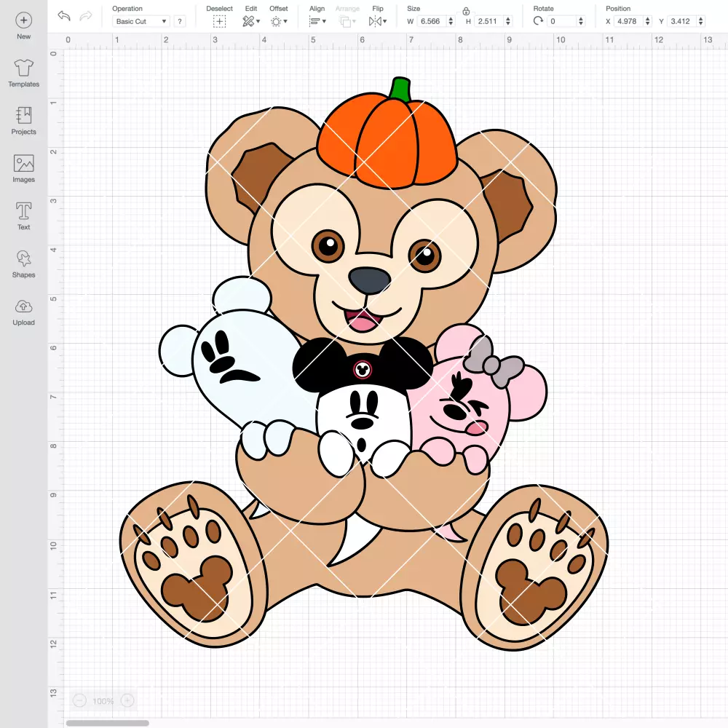The width and height of the screenshot is (728, 728).
Task: Zoom out with the minus button
Action: (79, 700)
